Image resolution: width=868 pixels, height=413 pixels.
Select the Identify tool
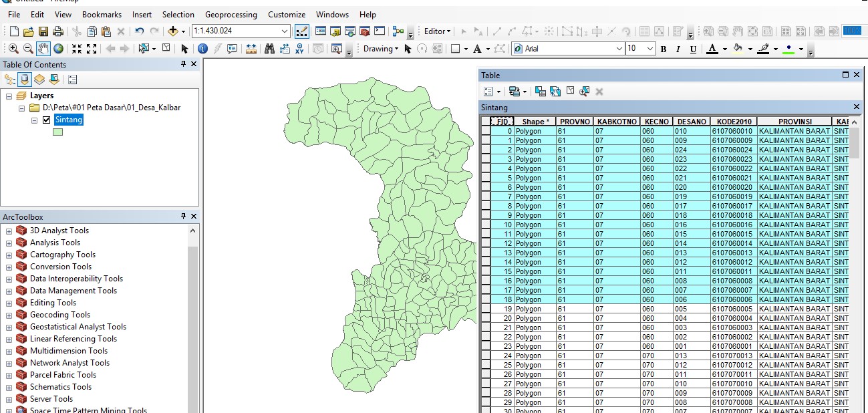point(204,48)
